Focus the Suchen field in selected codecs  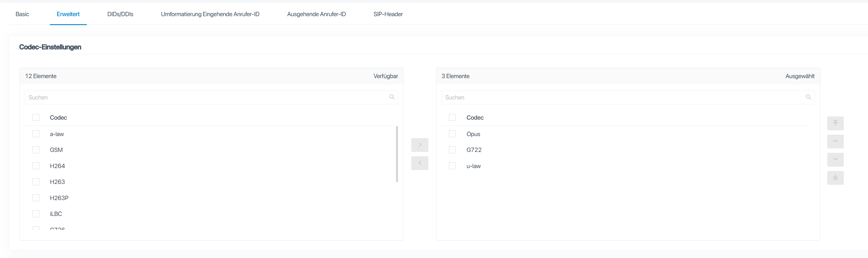[x=623, y=97]
